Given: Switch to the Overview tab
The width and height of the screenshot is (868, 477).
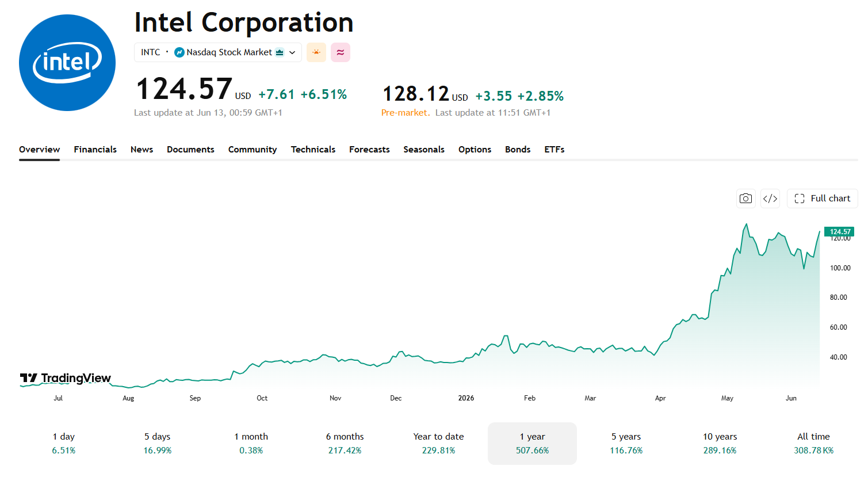Looking at the screenshot, I should click(39, 150).
